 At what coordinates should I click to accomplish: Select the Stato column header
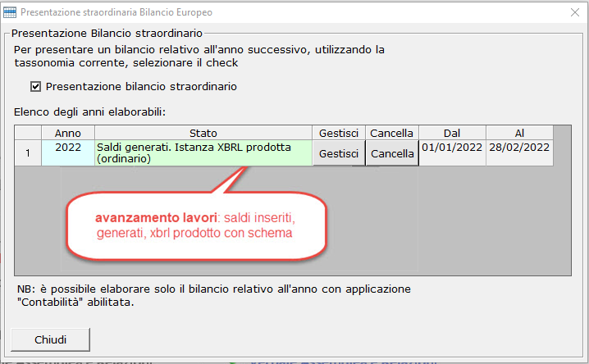(x=203, y=132)
